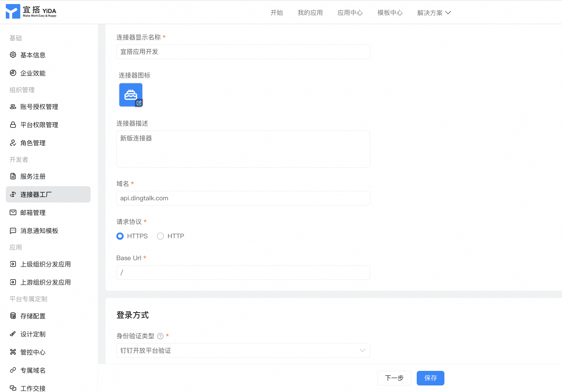Click the pie chart icon beside 企业效能
The width and height of the screenshot is (562, 392).
13,73
